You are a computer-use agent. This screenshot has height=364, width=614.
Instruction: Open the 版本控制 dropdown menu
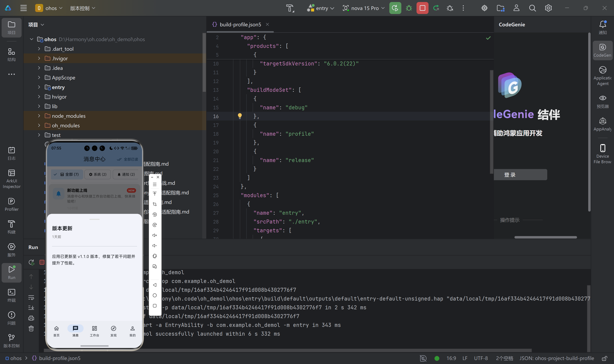(83, 8)
